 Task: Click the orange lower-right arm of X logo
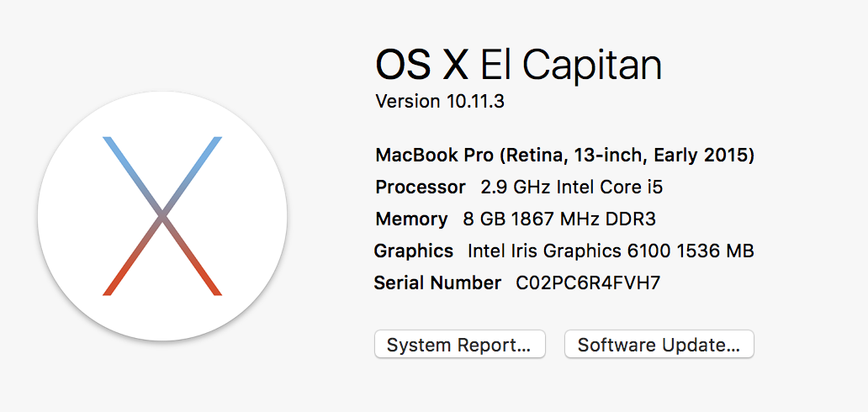coord(193,256)
